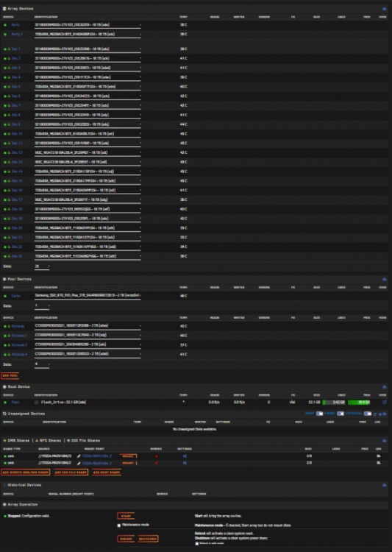Viewport: 392px width, 552px height.
Task: Open log icon for first SMB share
Action: 378,456
